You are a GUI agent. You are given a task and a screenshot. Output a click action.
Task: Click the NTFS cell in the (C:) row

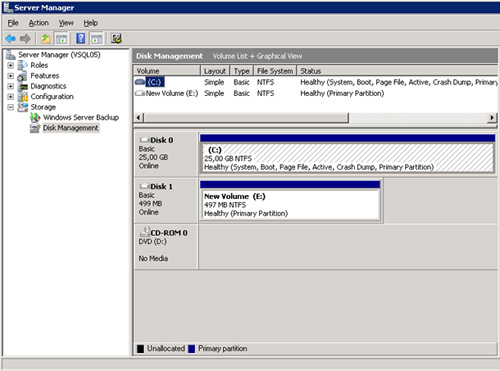tap(265, 82)
